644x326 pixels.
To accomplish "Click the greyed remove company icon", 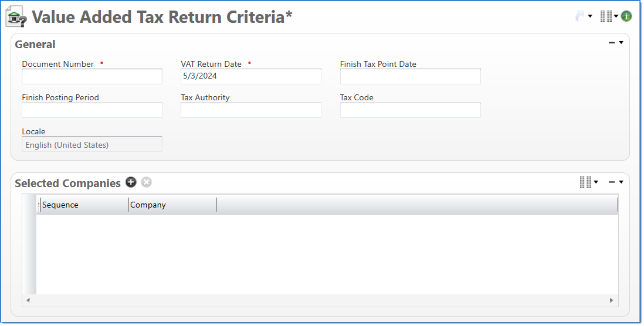I will click(x=146, y=182).
